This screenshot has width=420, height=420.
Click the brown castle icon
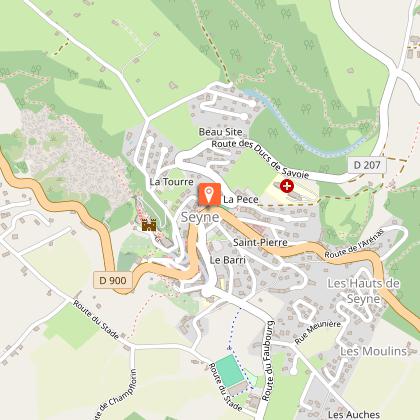click(149, 225)
